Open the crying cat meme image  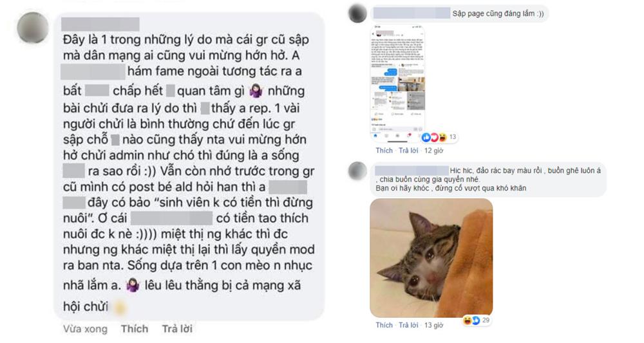(x=431, y=258)
